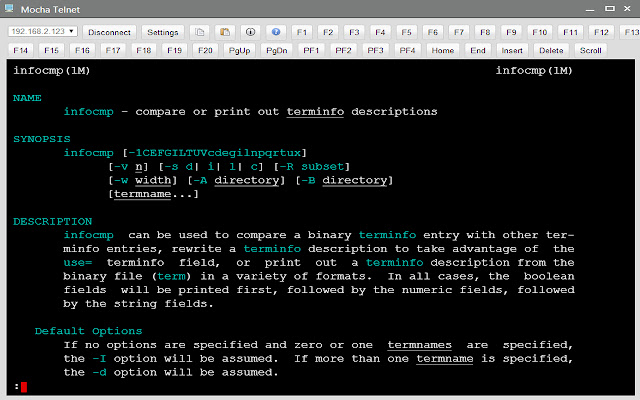
Task: Click the DESCRIPTION section heading
Action: pyautogui.click(x=52, y=221)
